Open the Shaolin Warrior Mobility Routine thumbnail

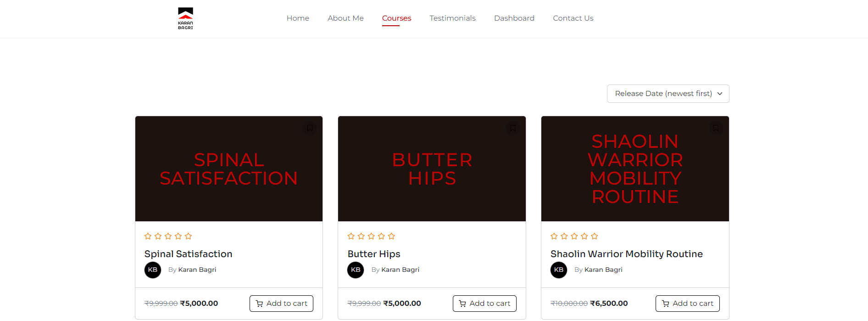(x=635, y=169)
